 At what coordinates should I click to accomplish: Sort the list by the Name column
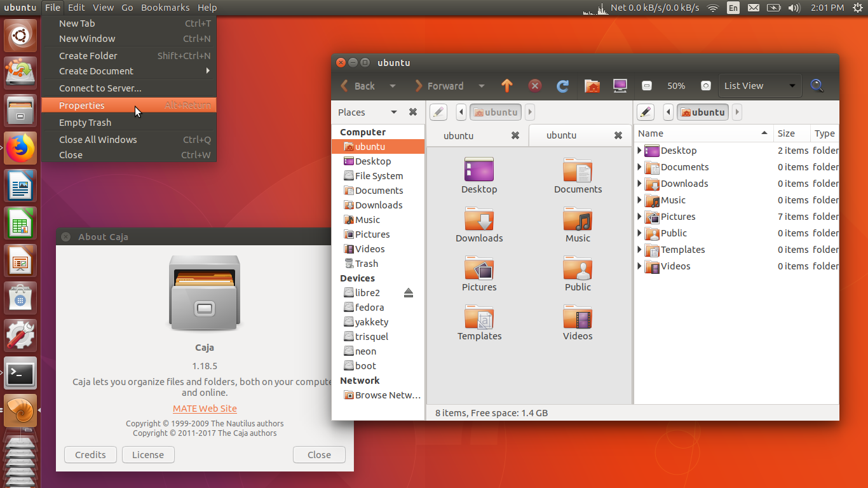pos(703,133)
